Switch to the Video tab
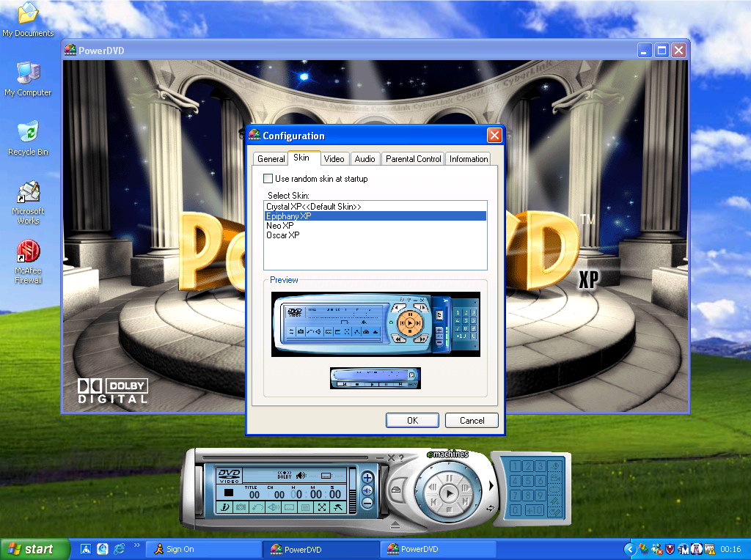The width and height of the screenshot is (751, 560). pyautogui.click(x=334, y=159)
